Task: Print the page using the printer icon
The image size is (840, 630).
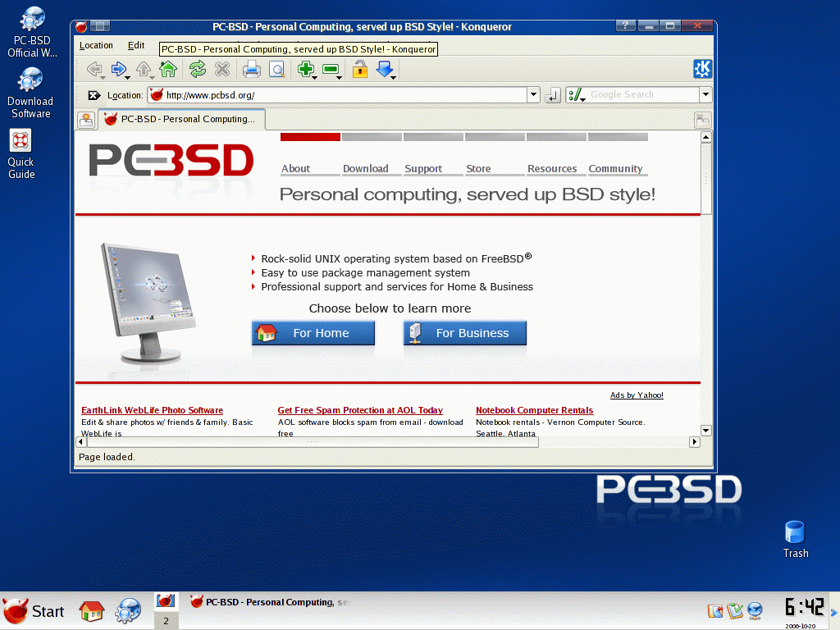Action: pyautogui.click(x=251, y=69)
